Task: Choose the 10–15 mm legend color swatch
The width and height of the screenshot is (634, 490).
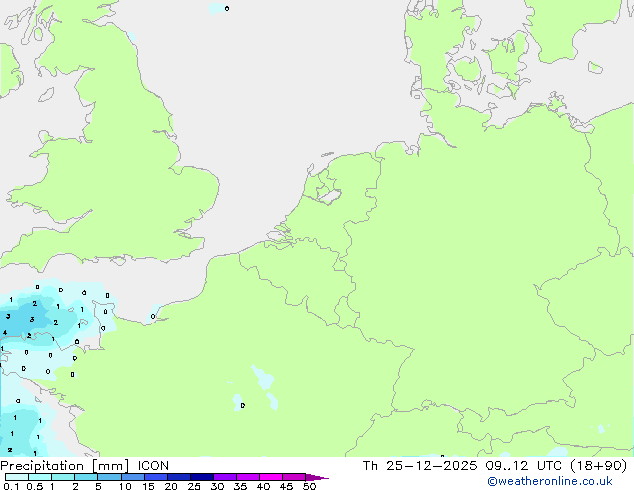Action: [133, 477]
